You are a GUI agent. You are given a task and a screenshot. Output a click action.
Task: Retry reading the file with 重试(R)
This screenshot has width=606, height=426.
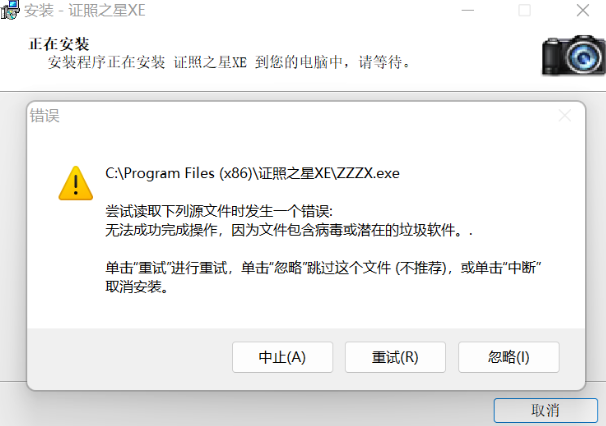point(395,357)
